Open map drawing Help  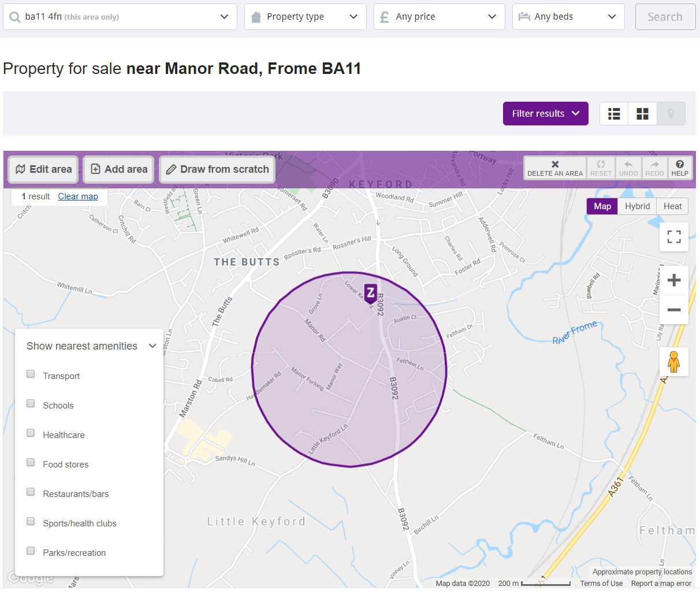[680, 168]
